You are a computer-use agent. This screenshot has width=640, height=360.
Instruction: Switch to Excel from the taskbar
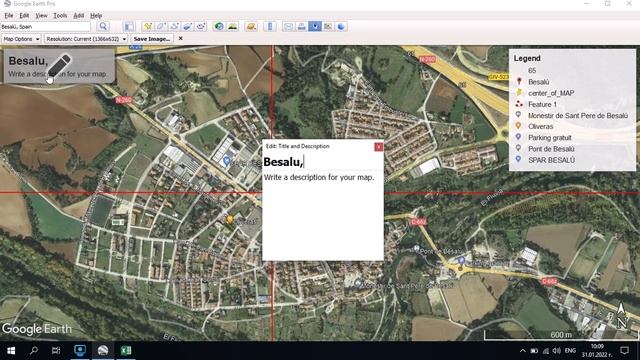(x=126, y=351)
